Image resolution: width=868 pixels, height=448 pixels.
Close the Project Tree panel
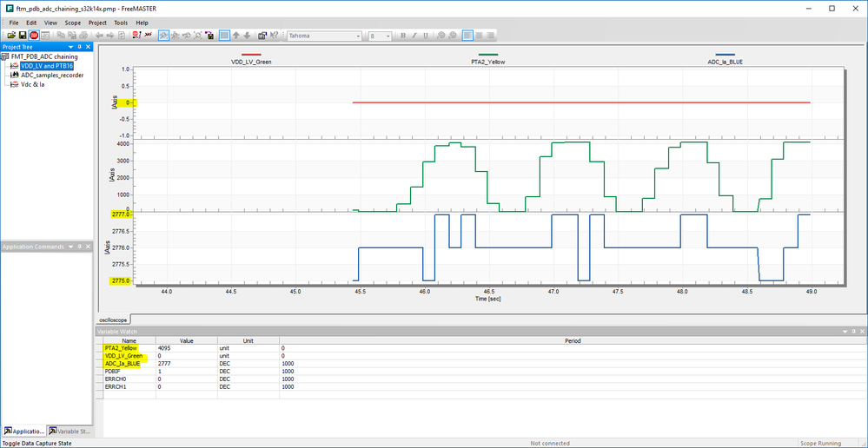click(88, 47)
